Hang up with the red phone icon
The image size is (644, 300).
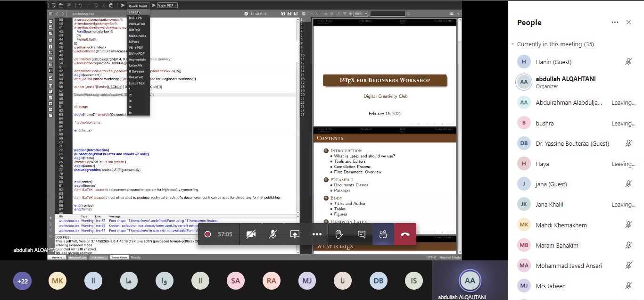405,234
